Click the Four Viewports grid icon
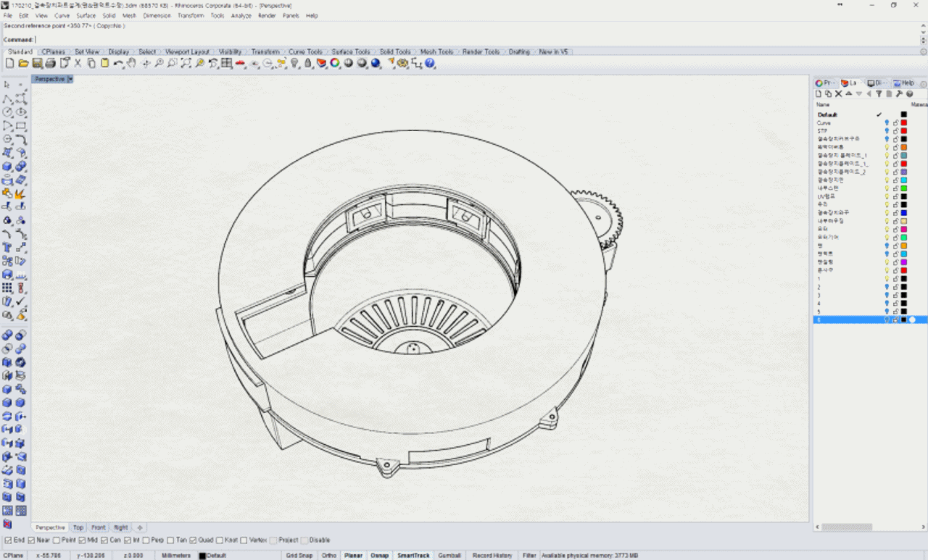This screenshot has width=928, height=560. coord(227,64)
